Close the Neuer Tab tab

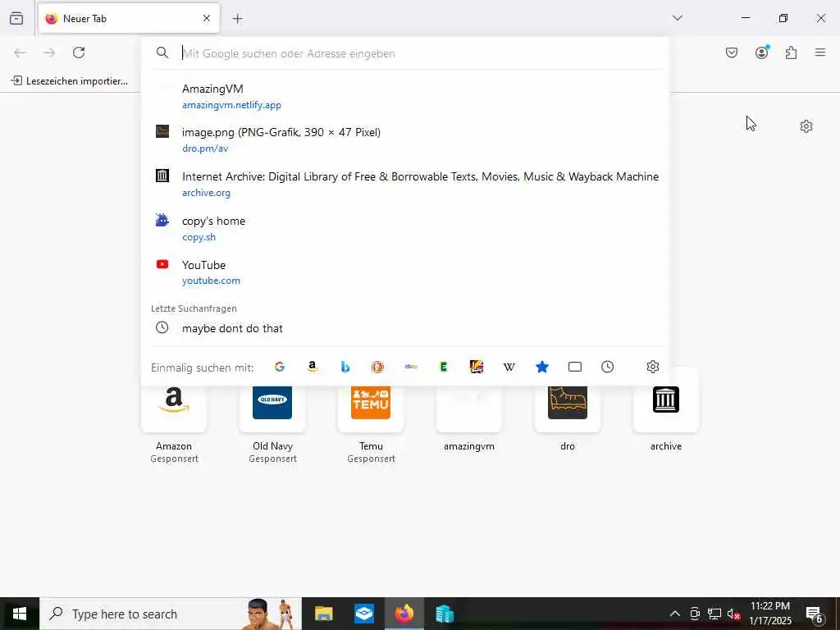coord(207,18)
